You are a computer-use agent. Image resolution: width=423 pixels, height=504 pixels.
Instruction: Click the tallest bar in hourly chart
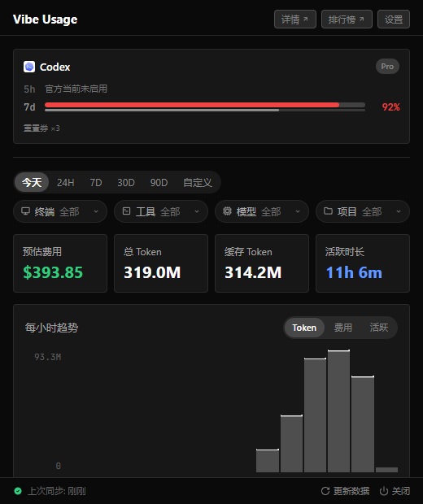[338, 411]
